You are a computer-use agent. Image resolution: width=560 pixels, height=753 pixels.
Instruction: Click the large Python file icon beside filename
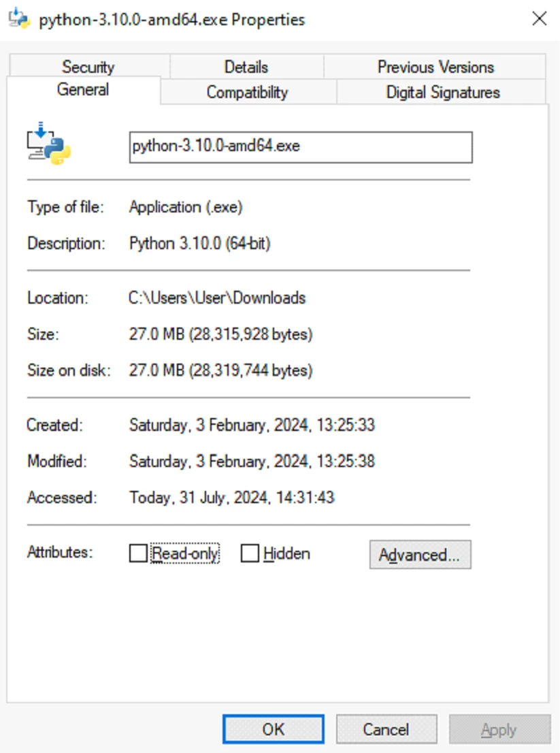pyautogui.click(x=49, y=143)
